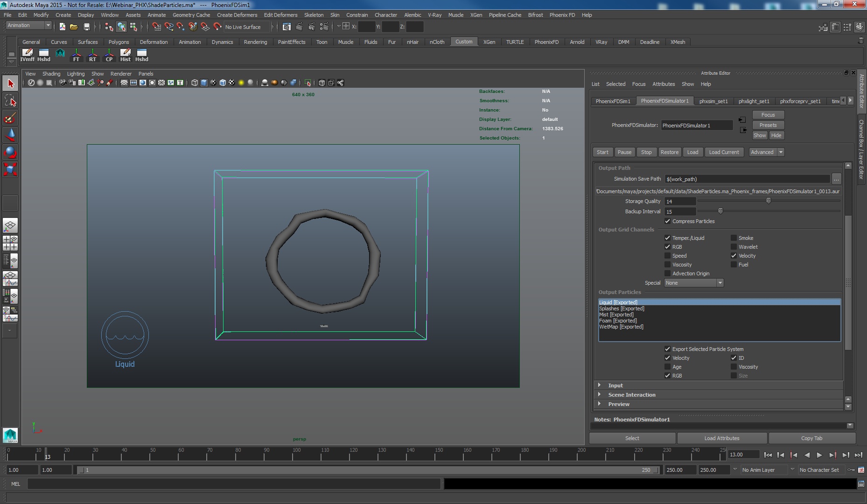Expand the Scene Interaction section
The height and width of the screenshot is (504, 867).
600,395
